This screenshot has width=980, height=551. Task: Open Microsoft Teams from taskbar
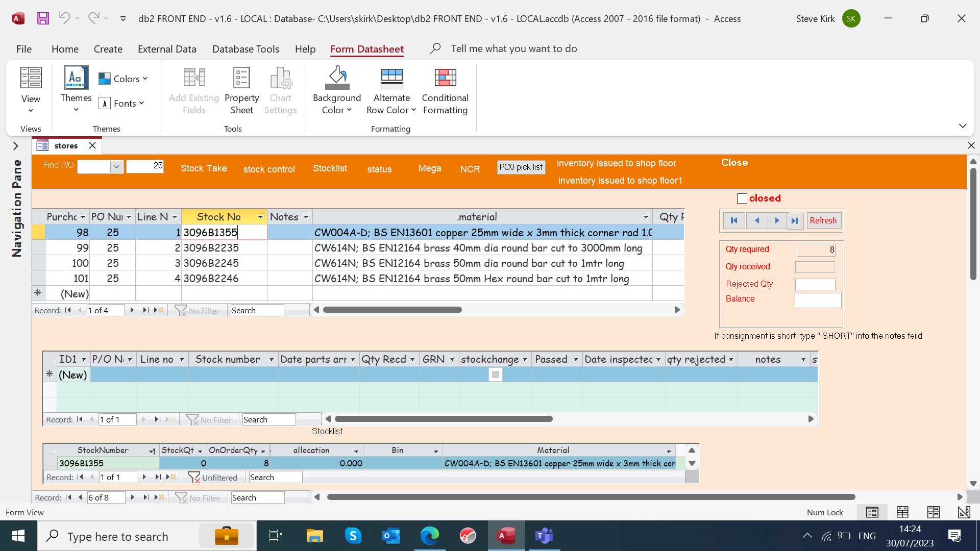(545, 536)
